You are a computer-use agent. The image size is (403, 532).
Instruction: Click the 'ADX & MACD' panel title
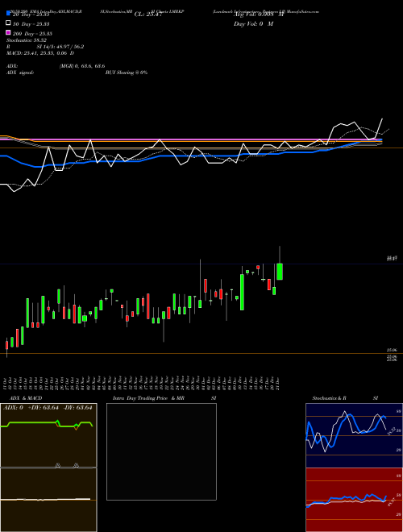26,398
